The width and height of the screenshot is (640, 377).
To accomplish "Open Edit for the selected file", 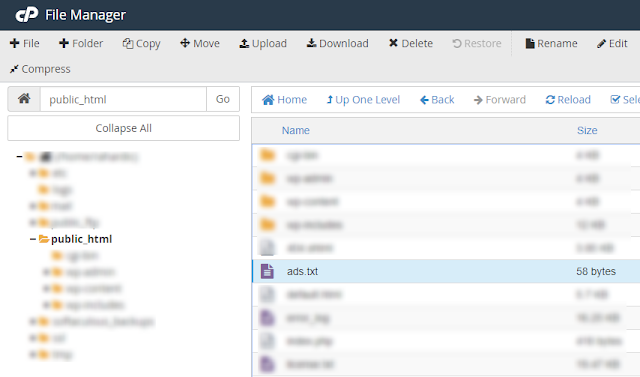I will click(612, 43).
